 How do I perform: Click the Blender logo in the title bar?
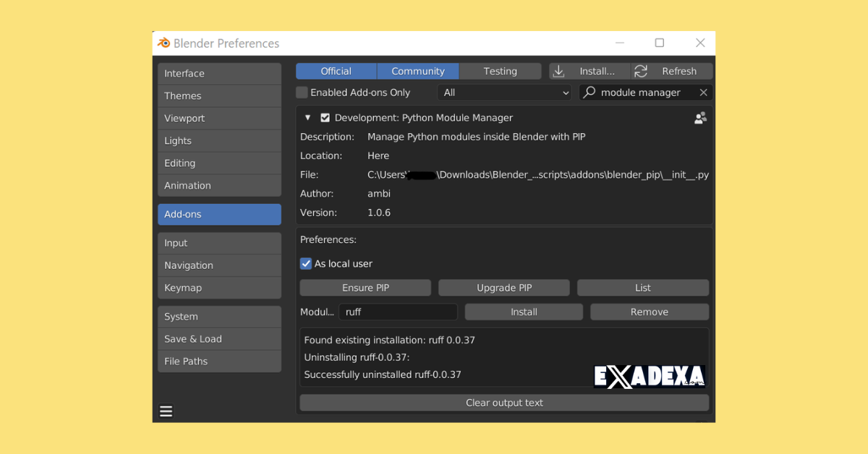(163, 43)
